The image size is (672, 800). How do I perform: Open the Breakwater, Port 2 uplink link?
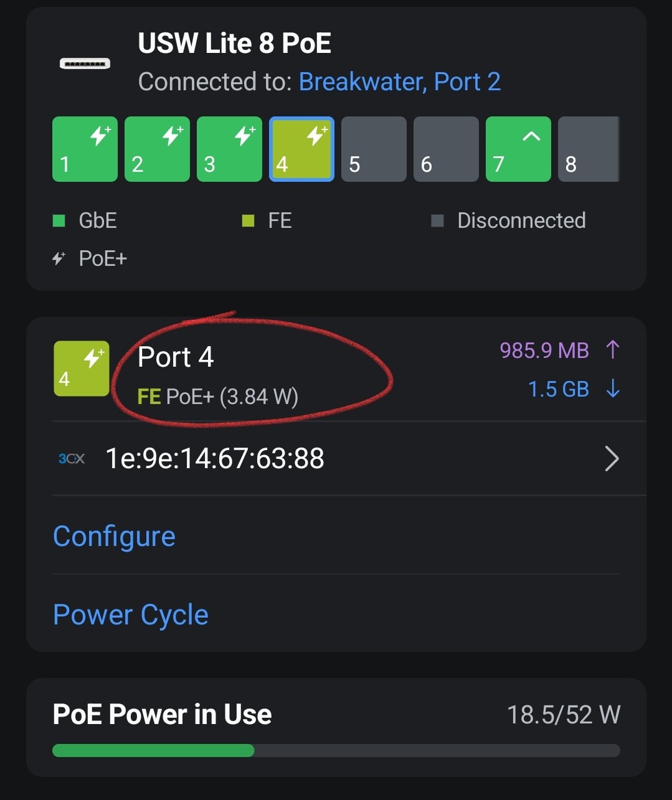coord(400,82)
